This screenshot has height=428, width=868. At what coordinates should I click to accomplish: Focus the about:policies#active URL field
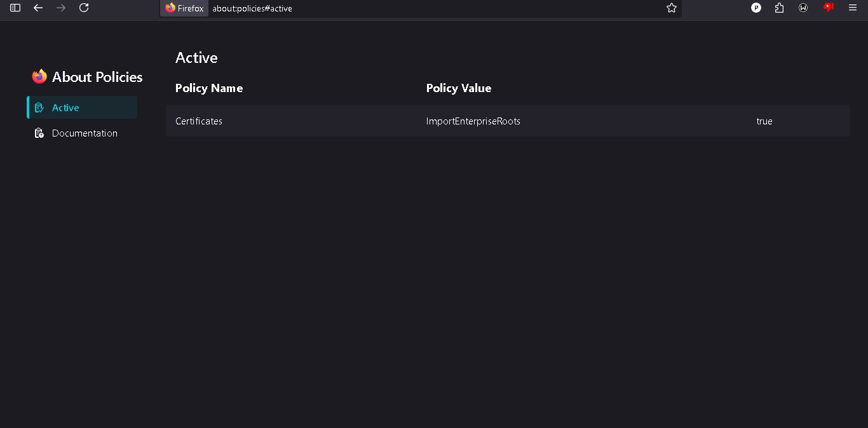(x=381, y=8)
